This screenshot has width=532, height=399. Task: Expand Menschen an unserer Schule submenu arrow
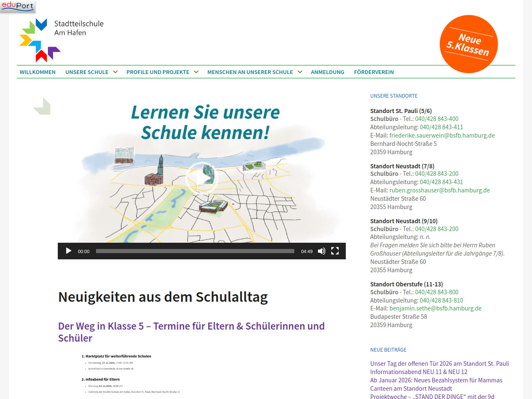pyautogui.click(x=300, y=72)
